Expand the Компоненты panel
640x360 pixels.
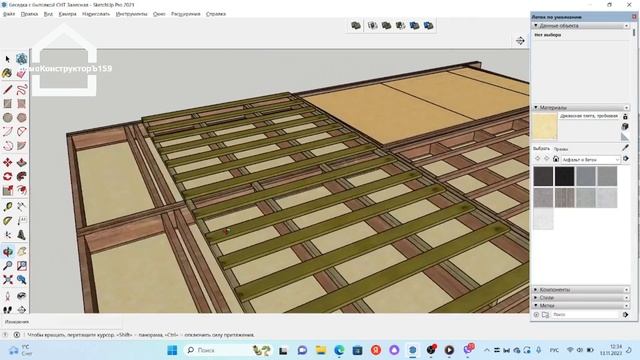pyautogui.click(x=581, y=289)
